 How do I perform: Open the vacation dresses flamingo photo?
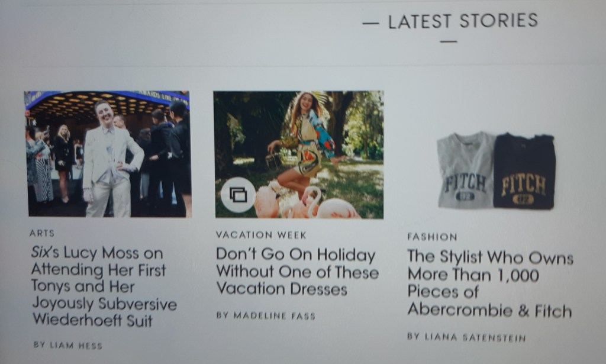[299, 154]
